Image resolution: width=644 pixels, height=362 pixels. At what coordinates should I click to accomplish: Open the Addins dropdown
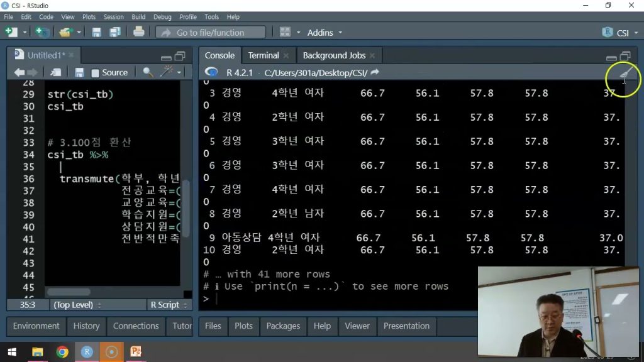click(325, 33)
